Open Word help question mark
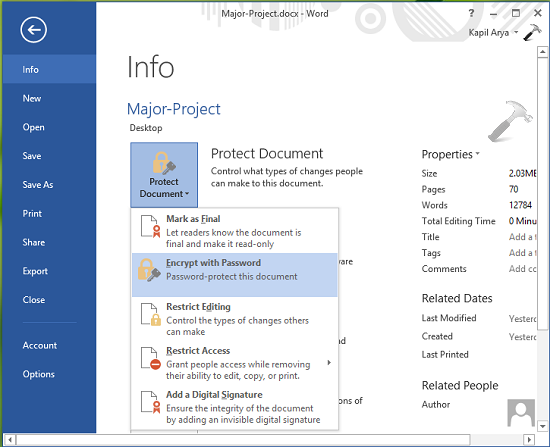Image resolution: width=550 pixels, height=447 pixels. tap(471, 13)
